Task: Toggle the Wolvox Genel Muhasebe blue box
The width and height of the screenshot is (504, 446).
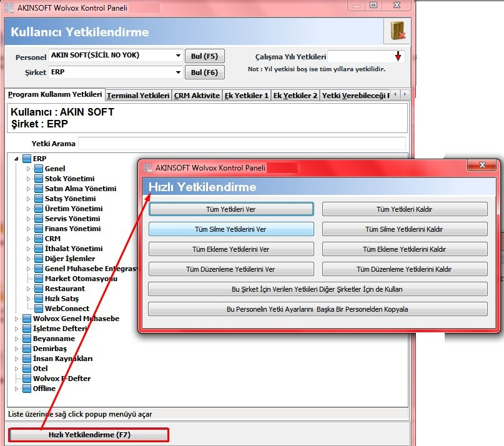Action: click(x=27, y=319)
